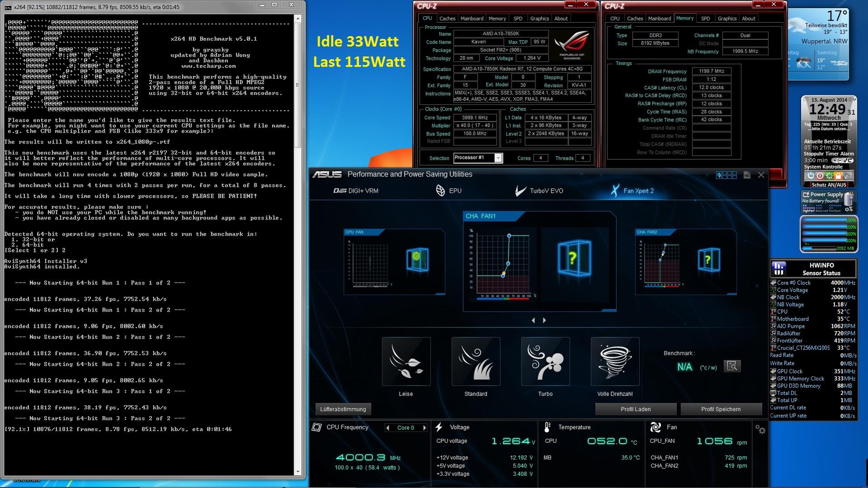Image resolution: width=868 pixels, height=488 pixels.
Task: Click Crucial_CT256MX100S temperature row in HWiNFO
Action: 812,348
